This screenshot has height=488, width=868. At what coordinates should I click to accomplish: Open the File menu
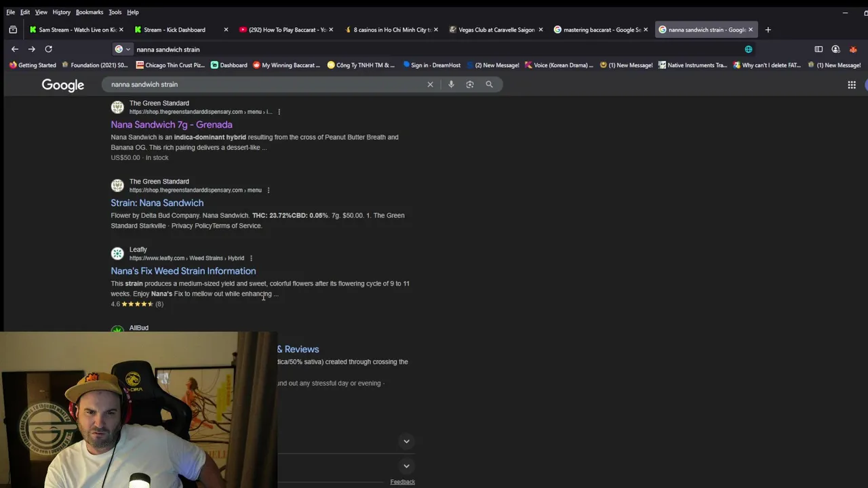coord(10,12)
